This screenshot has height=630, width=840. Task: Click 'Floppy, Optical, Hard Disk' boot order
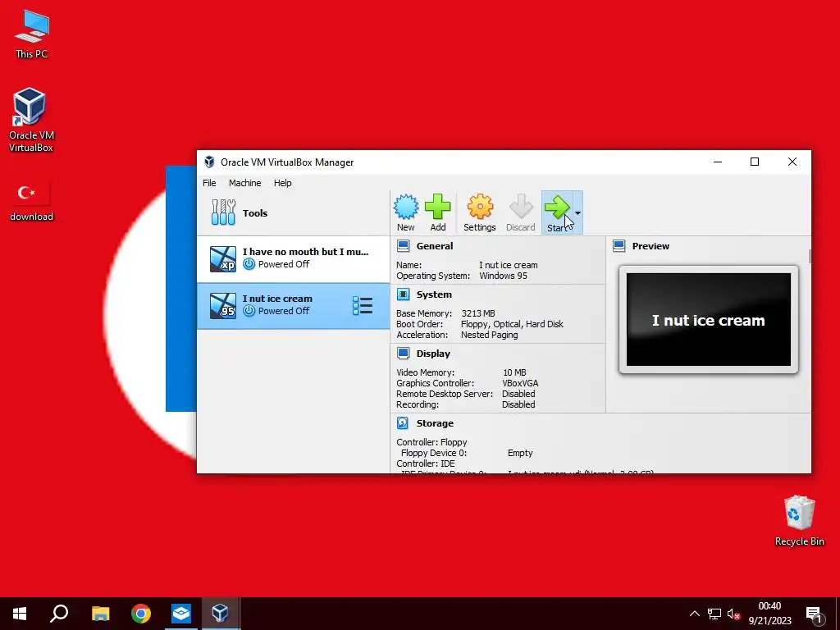pos(512,324)
